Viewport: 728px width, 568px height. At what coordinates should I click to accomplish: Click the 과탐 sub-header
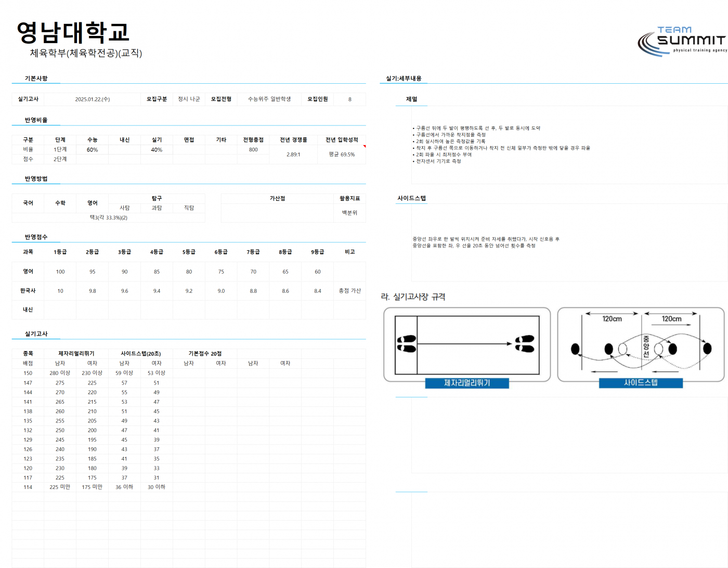point(157,208)
